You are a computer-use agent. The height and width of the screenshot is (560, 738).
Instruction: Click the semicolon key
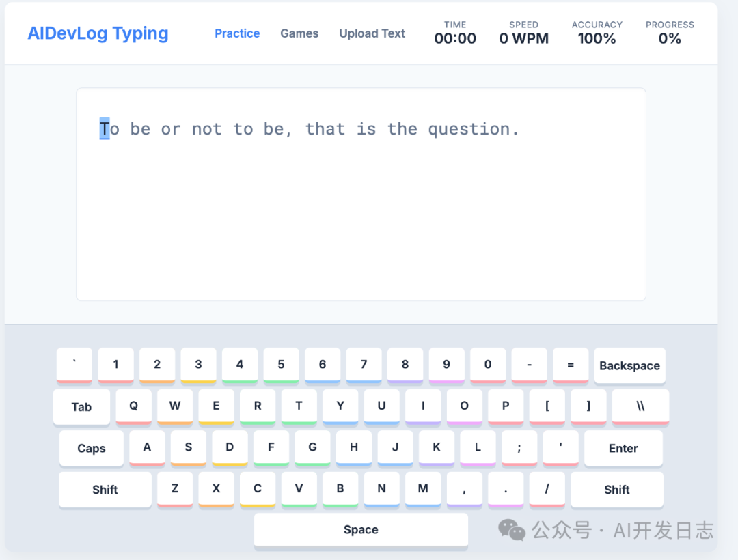pos(519,448)
